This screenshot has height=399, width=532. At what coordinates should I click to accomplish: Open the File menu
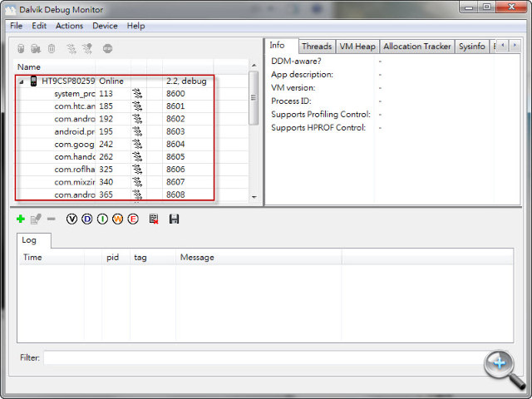(17, 26)
